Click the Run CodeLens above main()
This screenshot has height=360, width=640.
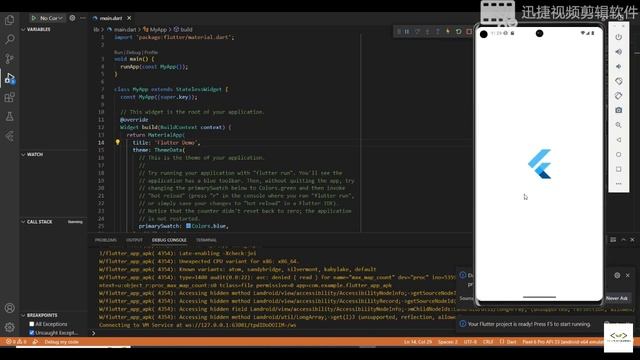118,52
